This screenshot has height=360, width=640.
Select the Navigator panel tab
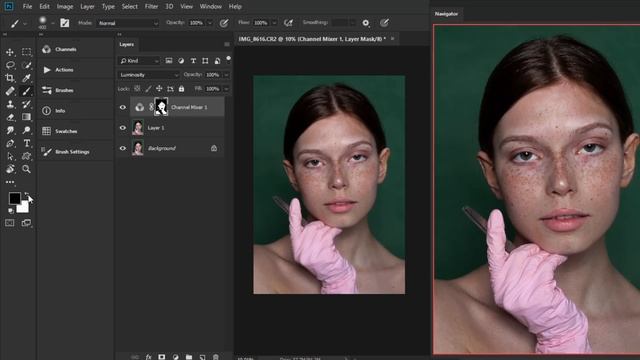[446, 14]
